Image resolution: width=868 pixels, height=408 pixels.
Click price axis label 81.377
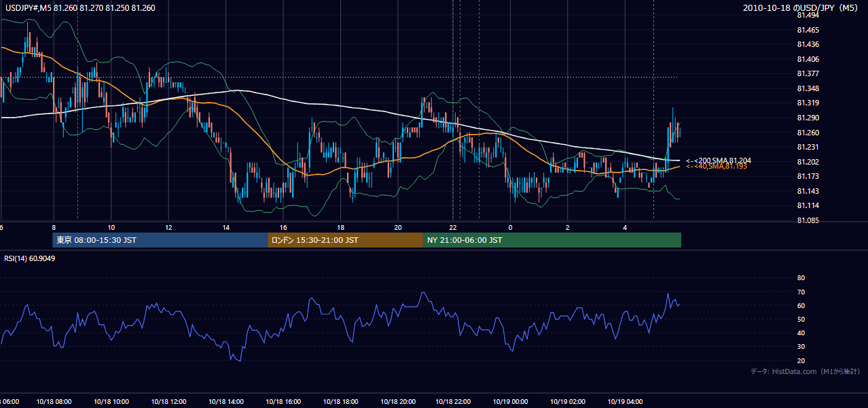(808, 73)
